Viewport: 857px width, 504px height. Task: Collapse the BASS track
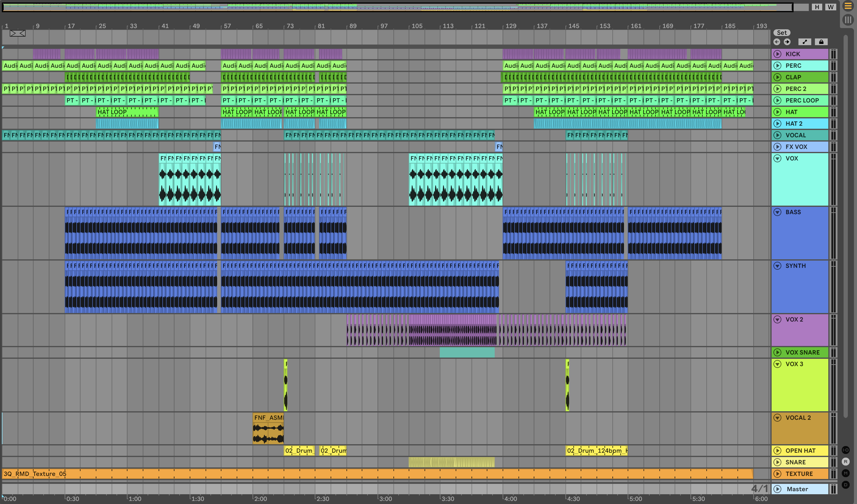tap(777, 212)
